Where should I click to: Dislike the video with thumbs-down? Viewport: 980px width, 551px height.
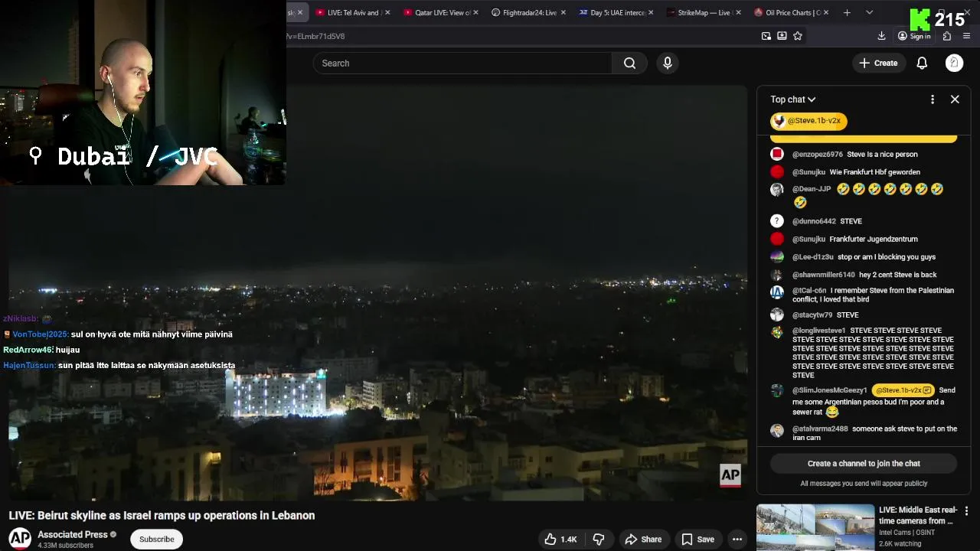pos(599,540)
